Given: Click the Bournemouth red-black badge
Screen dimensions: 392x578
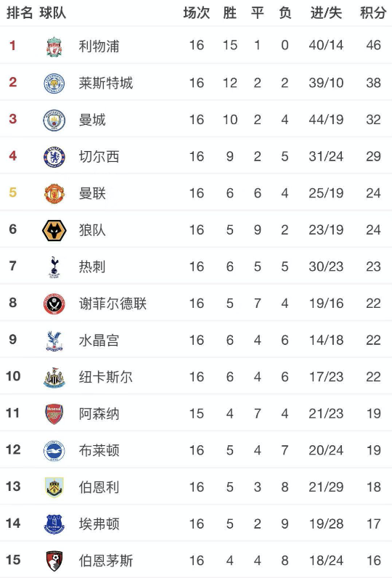Looking at the screenshot, I should coord(54,561).
